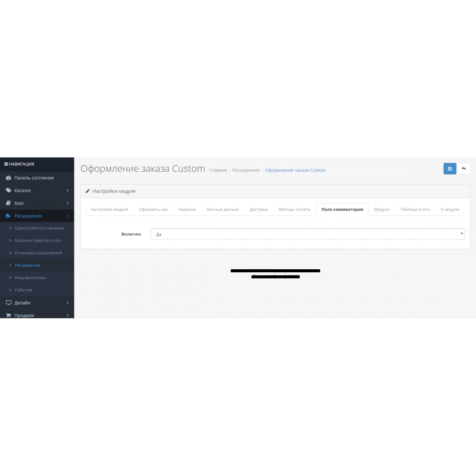Image resolution: width=476 pixels, height=476 pixels.
Task: Expand the Блог menu chevron
Action: [68, 203]
